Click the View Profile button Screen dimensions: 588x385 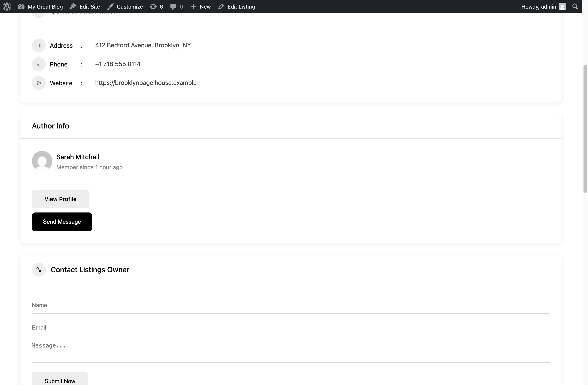point(60,199)
